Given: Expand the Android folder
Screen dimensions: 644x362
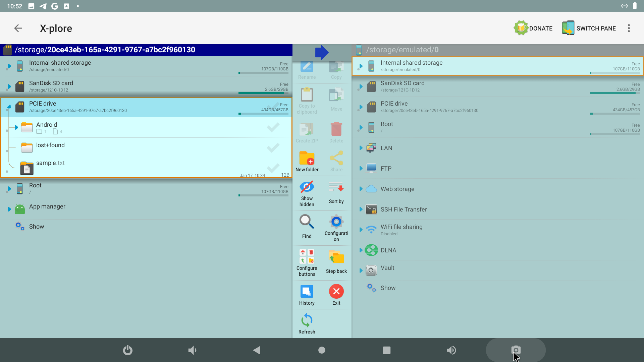Looking at the screenshot, I should [x=16, y=127].
